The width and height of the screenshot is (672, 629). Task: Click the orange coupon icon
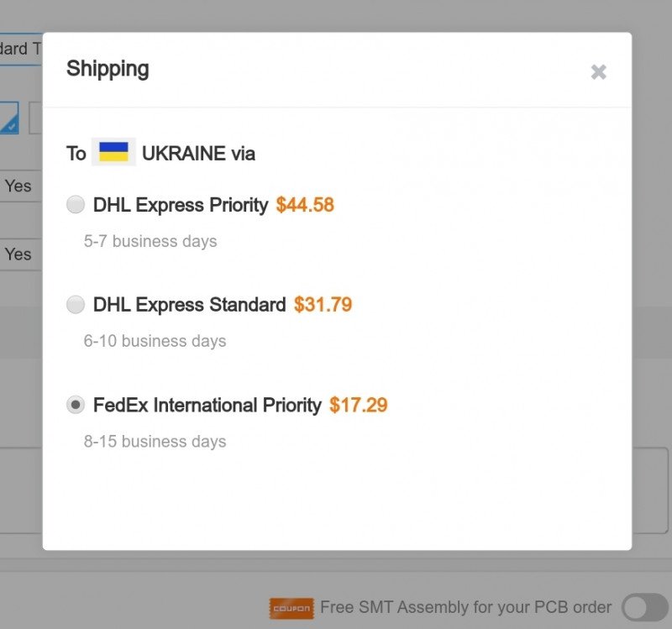tap(291, 608)
